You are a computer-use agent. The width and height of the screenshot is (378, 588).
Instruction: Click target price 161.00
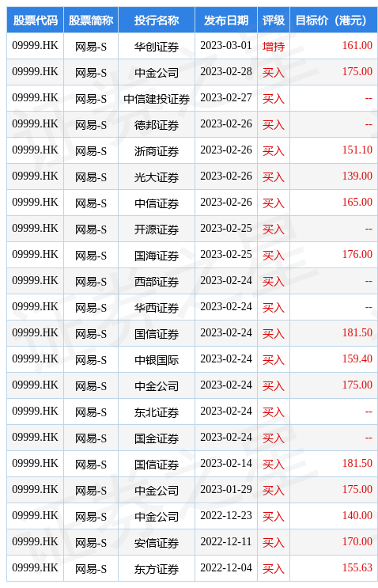[357, 46]
